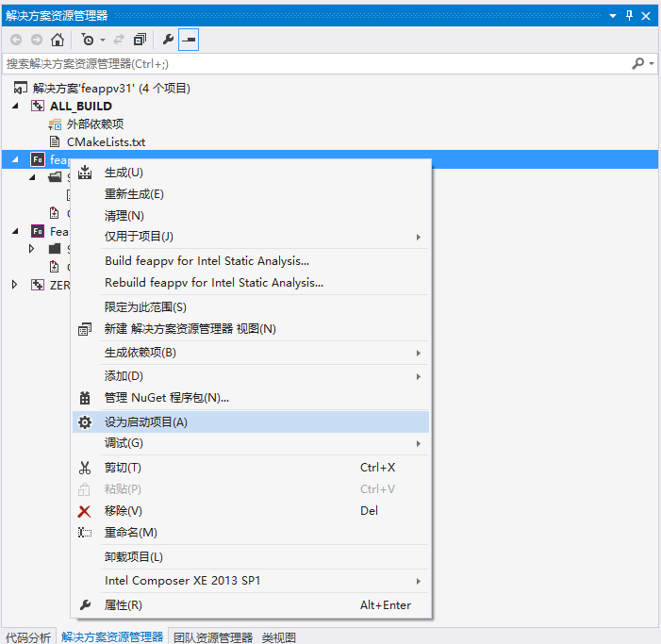Switch to the 解决方案资源管理器 tab
661x644 pixels.
[x=112, y=636]
